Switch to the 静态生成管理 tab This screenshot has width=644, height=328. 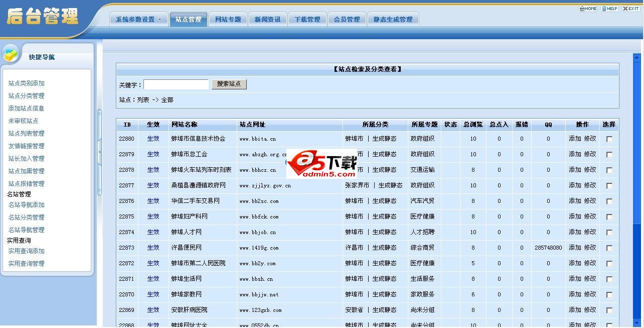(x=393, y=20)
